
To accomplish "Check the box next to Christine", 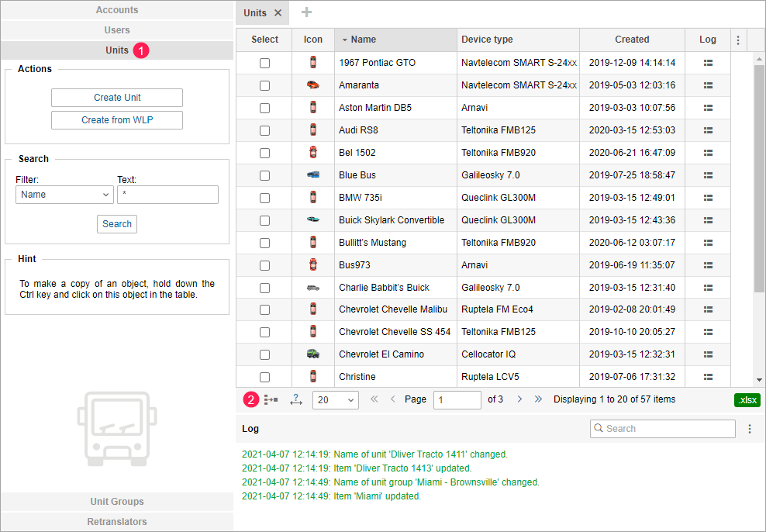I will pyautogui.click(x=264, y=377).
